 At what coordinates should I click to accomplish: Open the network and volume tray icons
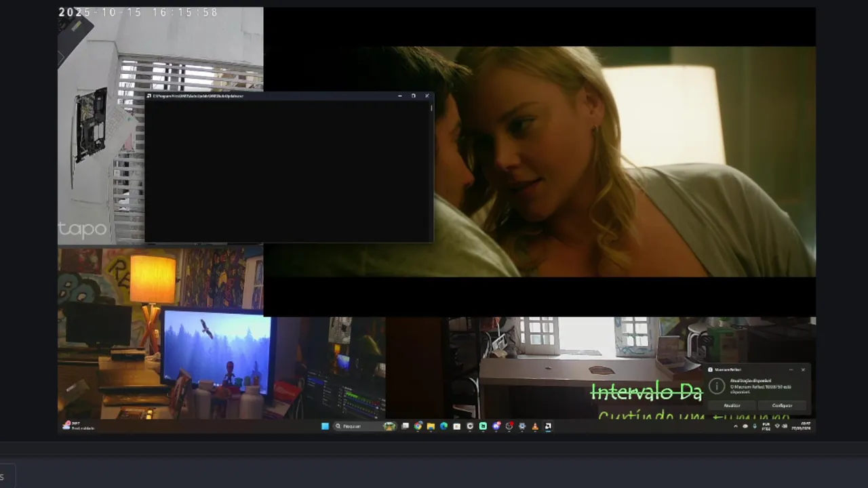click(x=782, y=426)
